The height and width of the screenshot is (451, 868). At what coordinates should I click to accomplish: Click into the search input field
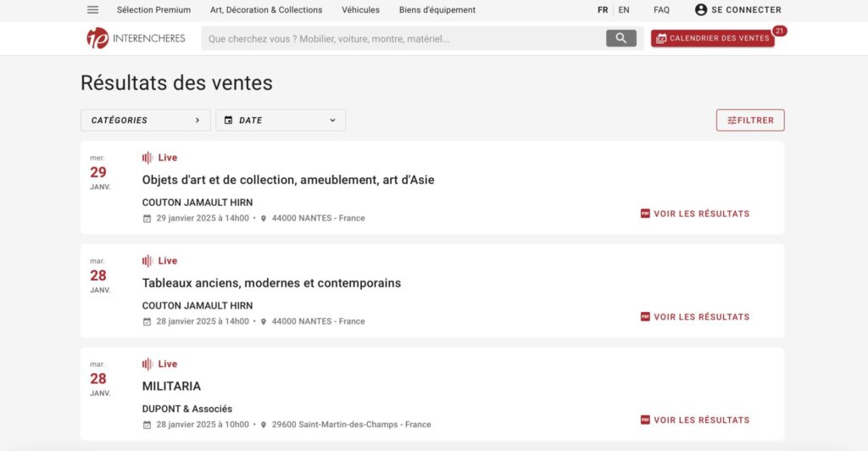pos(403,38)
